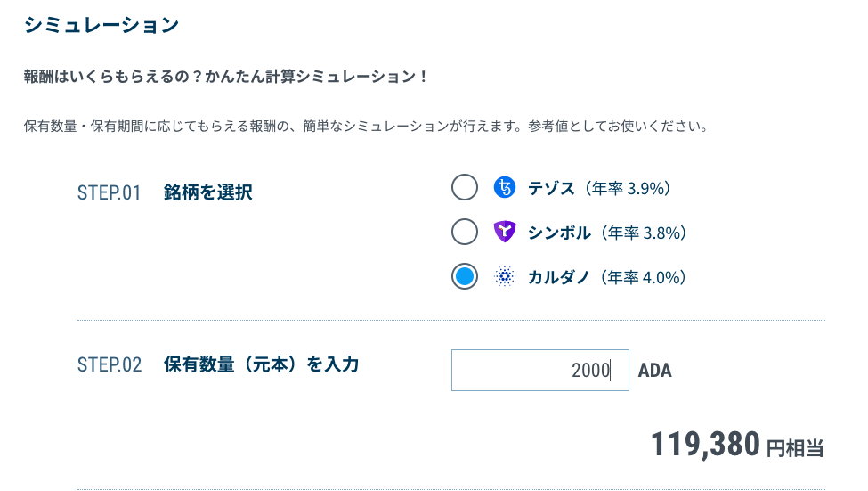Viewport: 868px width, 491px height.
Task: Focus the holding amount input showing 2000
Action: pyautogui.click(x=540, y=370)
